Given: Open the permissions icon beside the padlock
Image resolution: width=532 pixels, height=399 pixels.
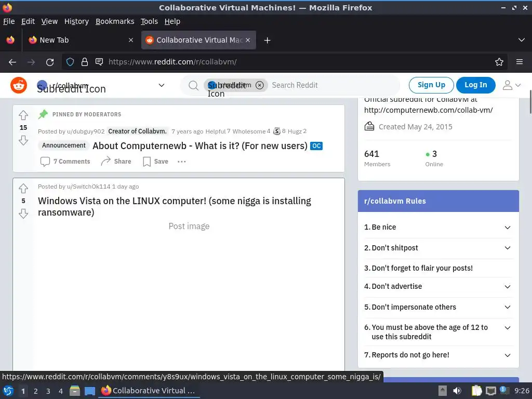Looking at the screenshot, I should tap(99, 62).
